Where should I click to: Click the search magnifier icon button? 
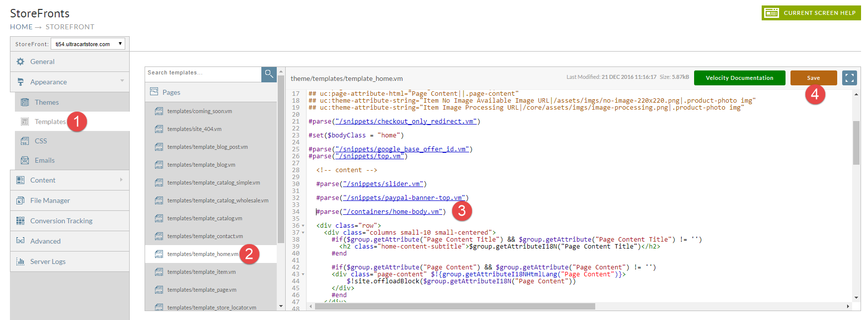click(x=269, y=74)
